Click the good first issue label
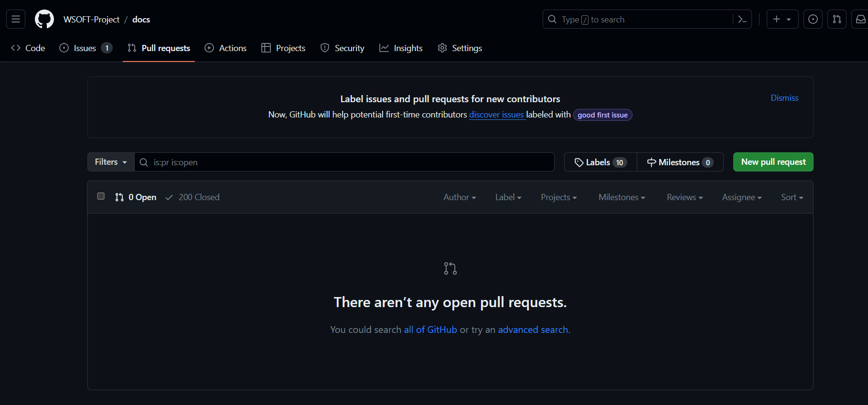Screen dimensions: 868x405 [x=602, y=115]
